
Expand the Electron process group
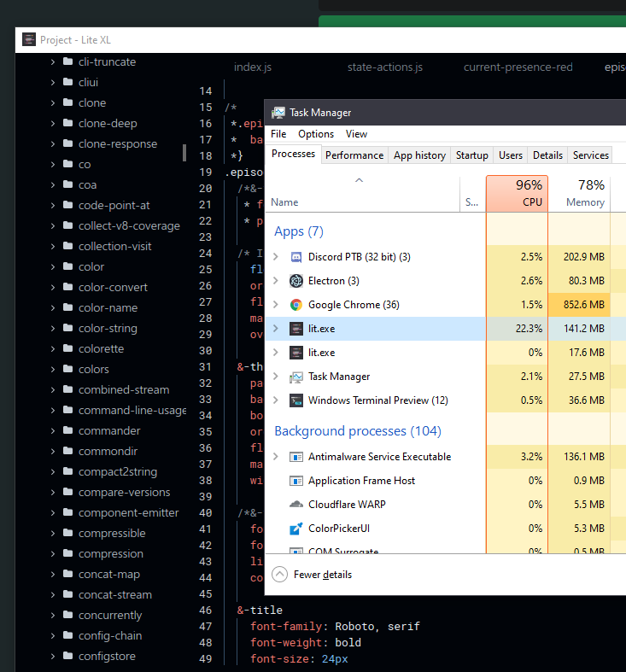276,281
